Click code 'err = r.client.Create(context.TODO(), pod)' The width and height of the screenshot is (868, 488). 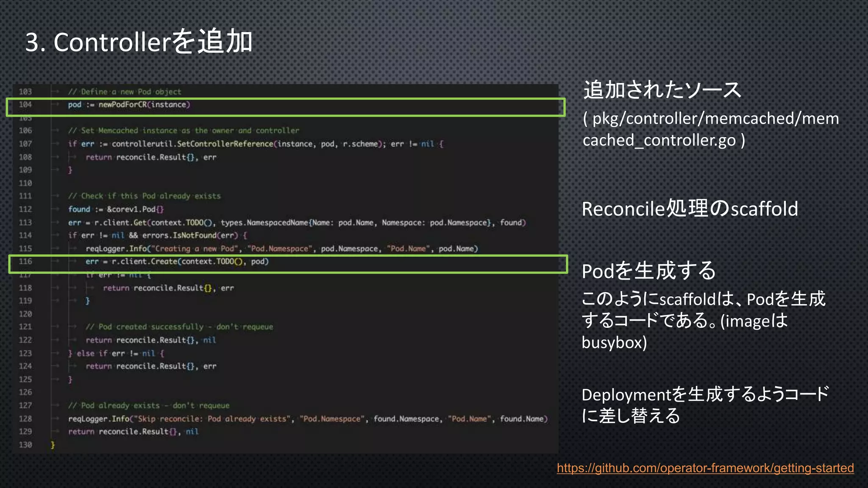(x=177, y=261)
